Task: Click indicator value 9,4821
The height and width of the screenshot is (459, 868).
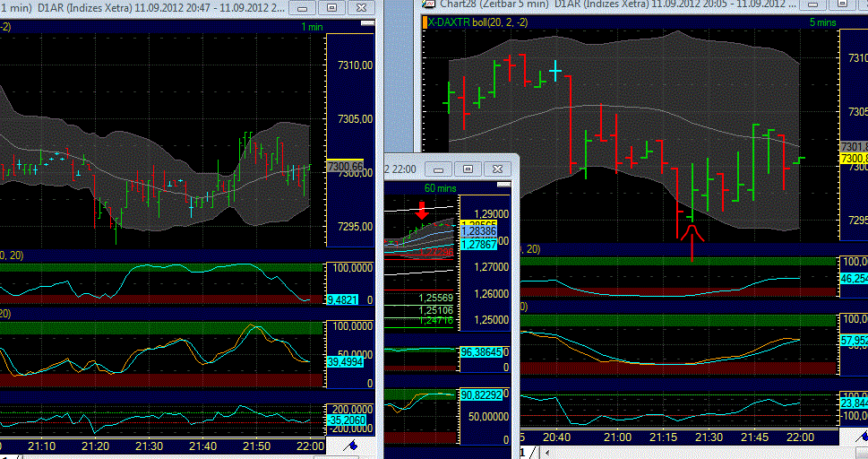Action: click(343, 300)
